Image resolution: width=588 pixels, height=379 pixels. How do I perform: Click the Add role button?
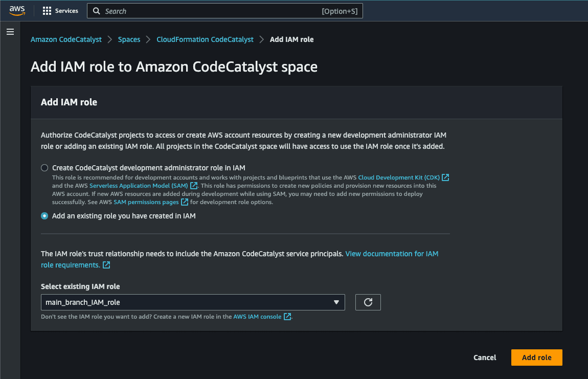coord(537,358)
